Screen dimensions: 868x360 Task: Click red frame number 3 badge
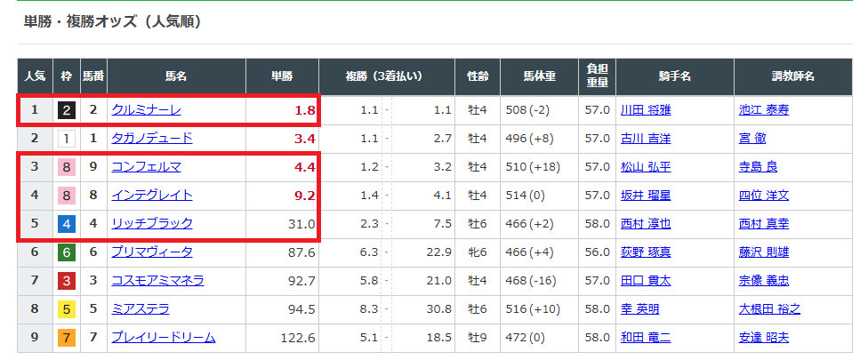click(66, 281)
